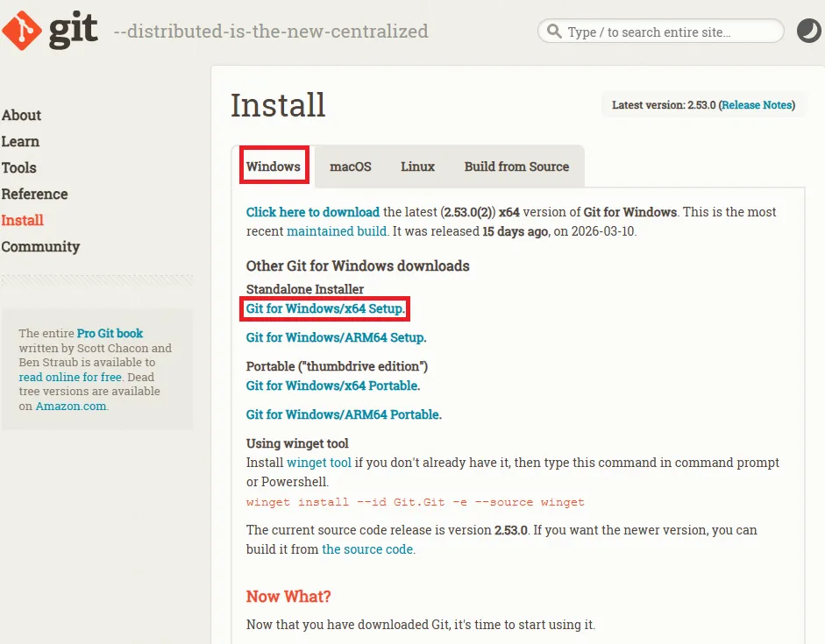This screenshot has width=825, height=644.
Task: Open the Reference section in sidebar
Action: click(x=34, y=194)
